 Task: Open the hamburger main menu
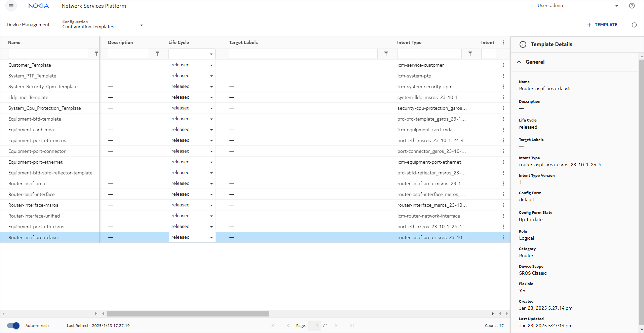click(x=11, y=6)
